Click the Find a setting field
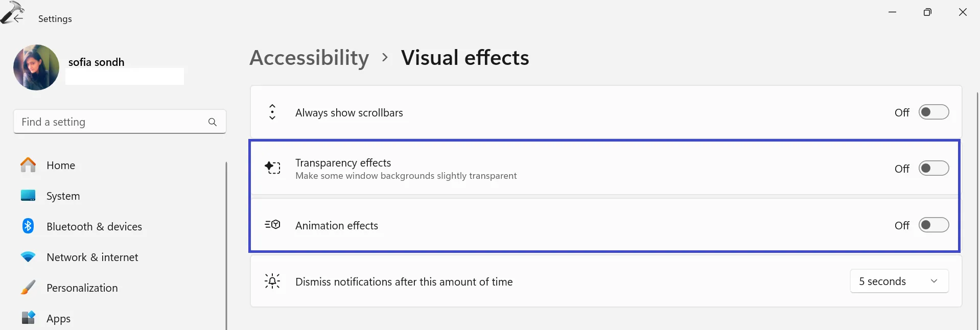Viewport: 980px width, 330px height. [x=110, y=122]
